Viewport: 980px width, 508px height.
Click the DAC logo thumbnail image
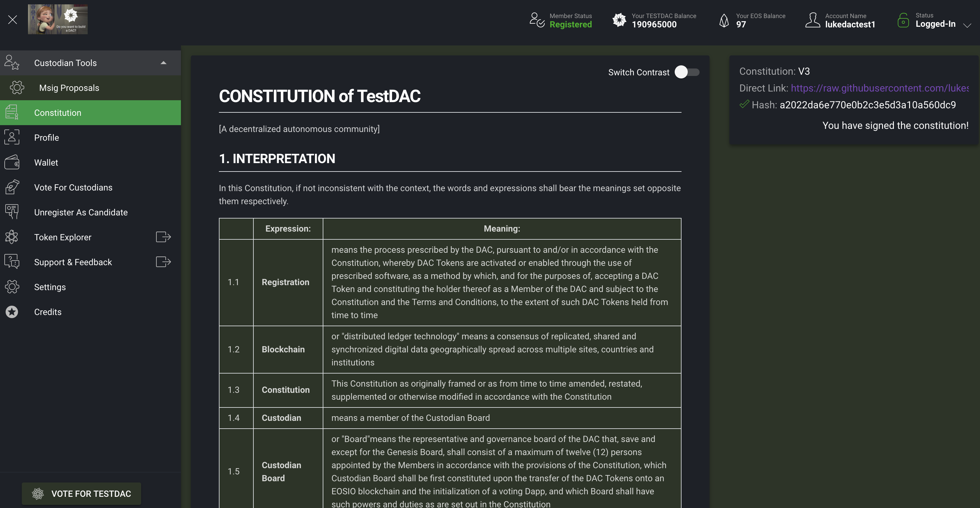click(x=58, y=19)
